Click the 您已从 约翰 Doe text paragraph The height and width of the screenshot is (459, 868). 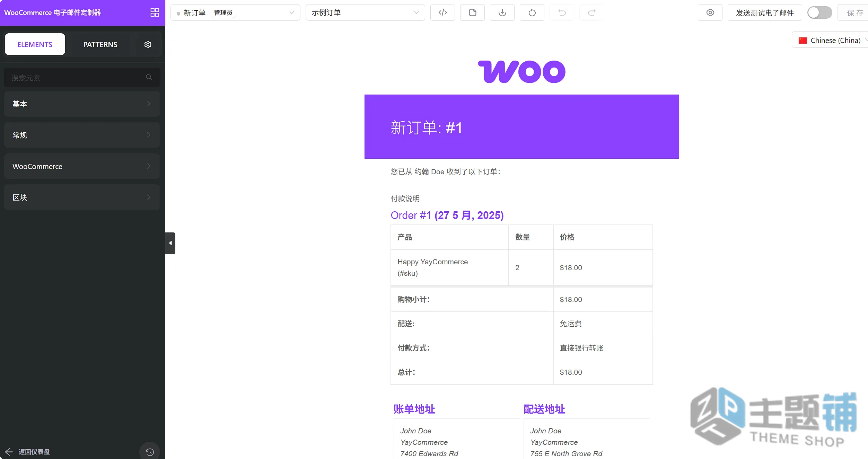(x=445, y=171)
